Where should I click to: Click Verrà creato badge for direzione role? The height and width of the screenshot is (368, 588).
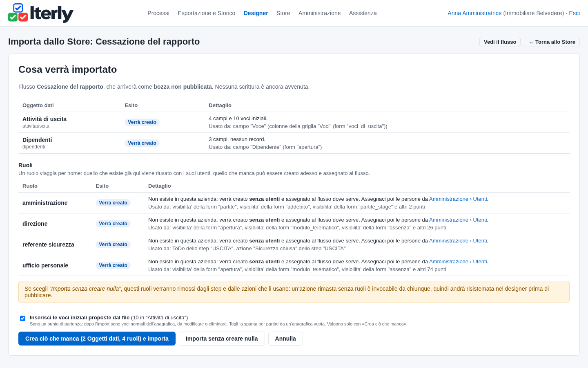point(113,224)
